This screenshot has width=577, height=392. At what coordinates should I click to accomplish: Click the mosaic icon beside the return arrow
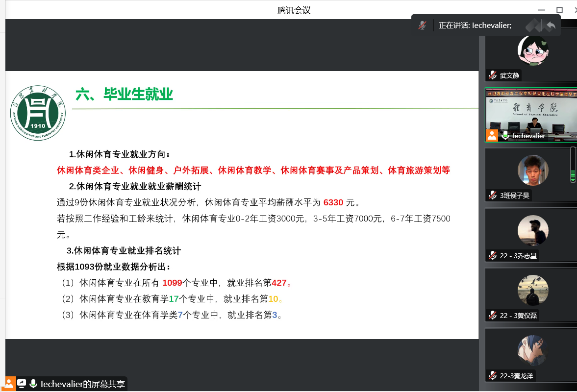pyautogui.click(x=534, y=25)
